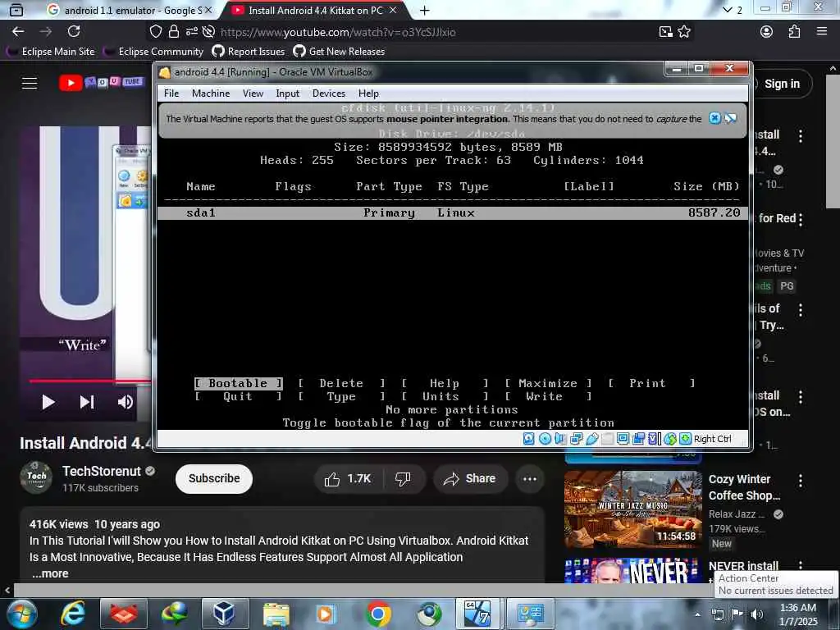Open the VirtualBox USB devices status icon
The image size is (840, 630).
click(592, 439)
